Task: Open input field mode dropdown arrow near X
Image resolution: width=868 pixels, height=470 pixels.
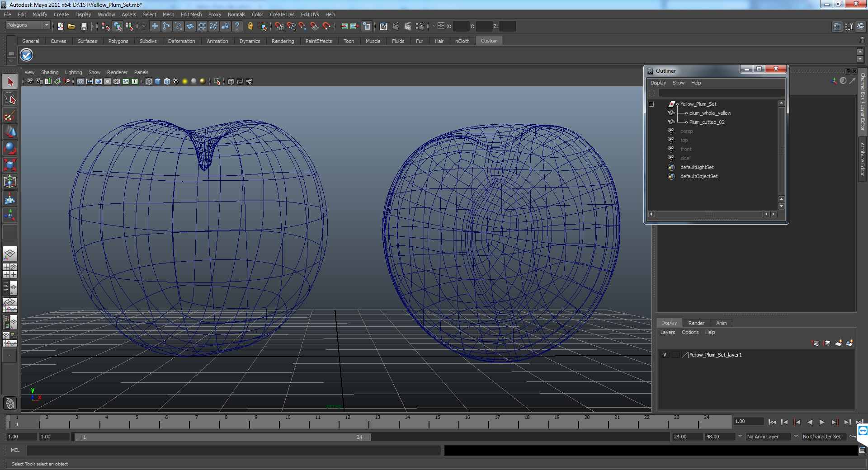Action: pos(434,26)
